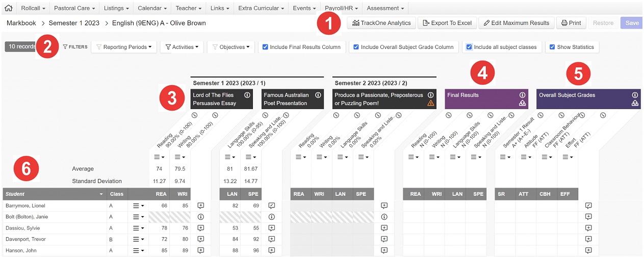Expand the Reporting Periods filter dropdown

point(124,47)
